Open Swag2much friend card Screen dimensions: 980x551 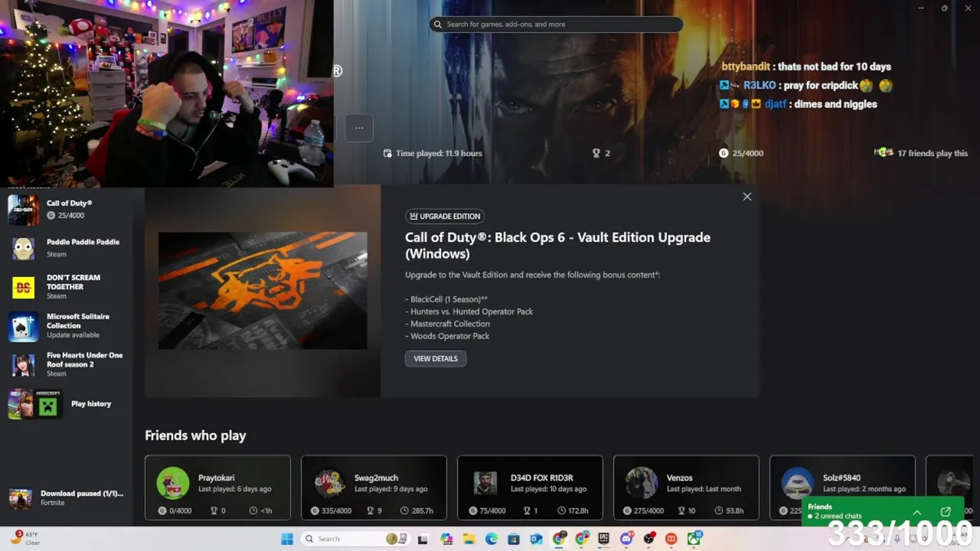coord(374,487)
